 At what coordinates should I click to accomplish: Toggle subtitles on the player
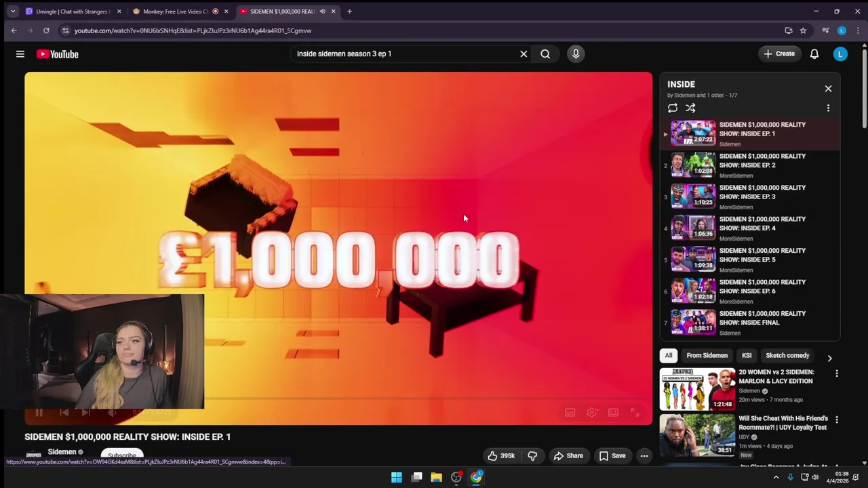[x=570, y=413]
